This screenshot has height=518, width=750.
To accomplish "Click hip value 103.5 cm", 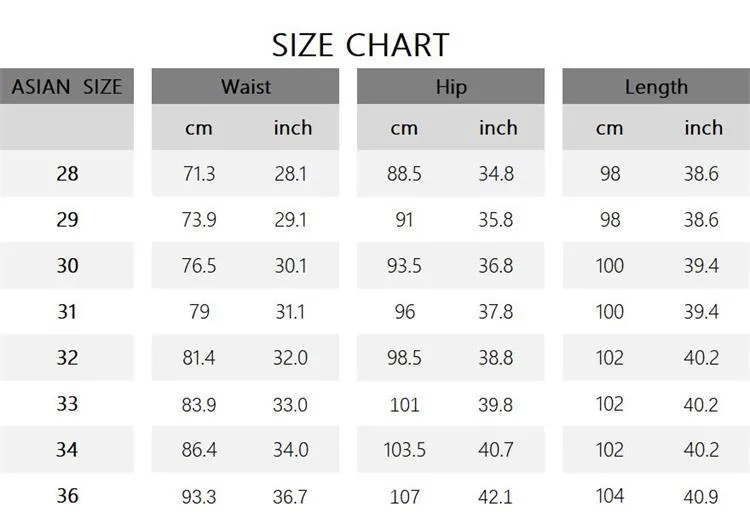I will [404, 450].
